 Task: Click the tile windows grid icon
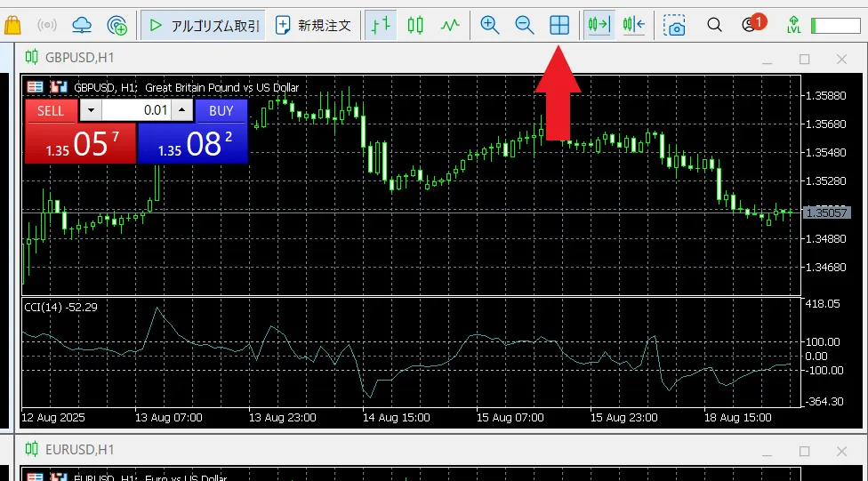pyautogui.click(x=559, y=26)
